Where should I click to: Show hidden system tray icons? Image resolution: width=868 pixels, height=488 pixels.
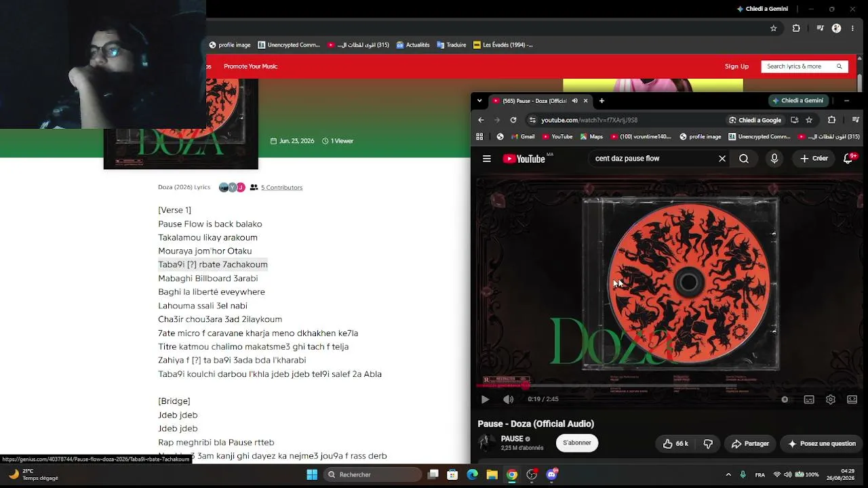point(728,474)
